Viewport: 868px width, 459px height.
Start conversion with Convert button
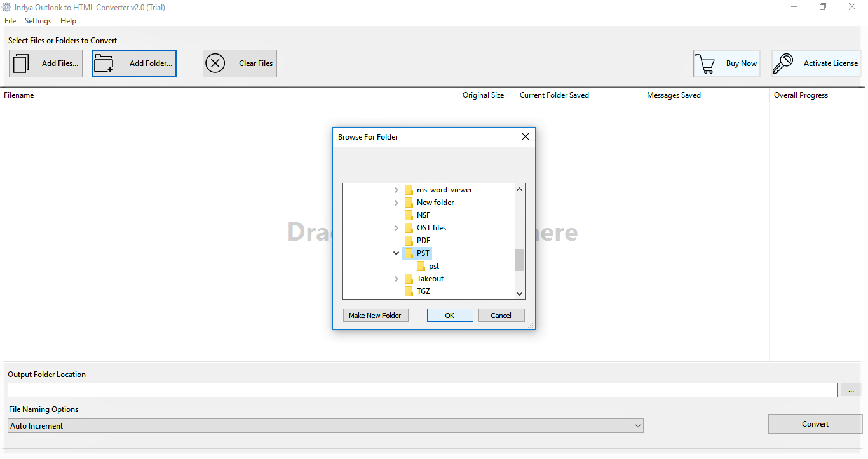[x=815, y=424]
